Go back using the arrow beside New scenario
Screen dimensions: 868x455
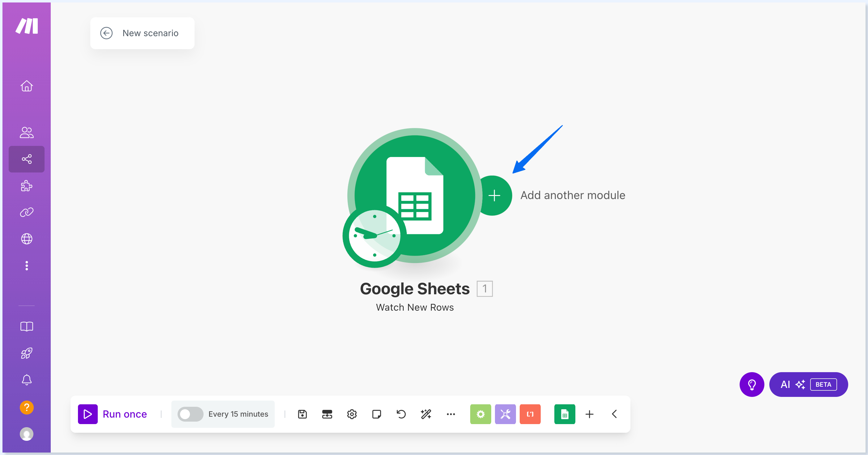[106, 33]
